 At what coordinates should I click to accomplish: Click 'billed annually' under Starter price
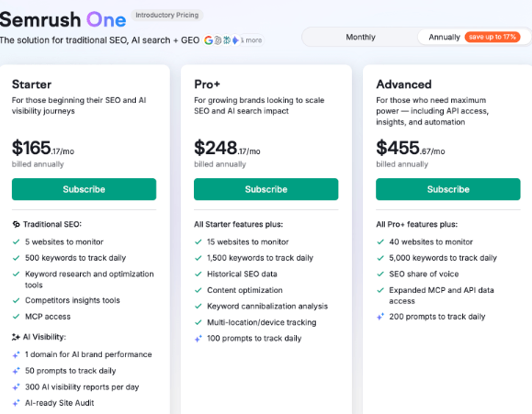point(38,164)
